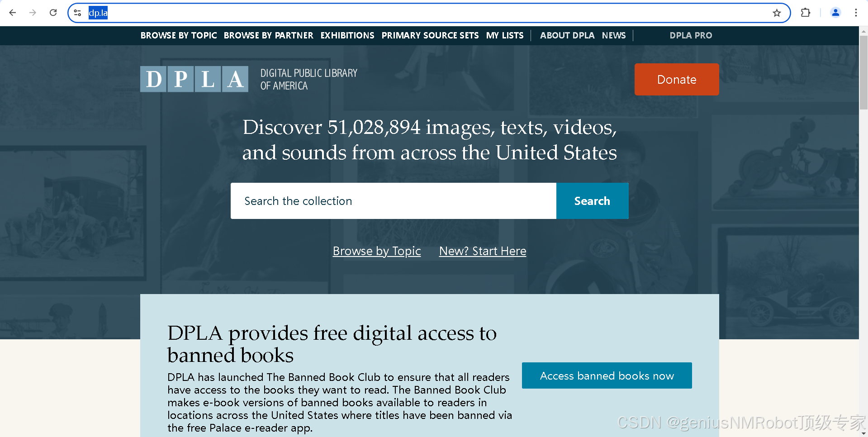The image size is (868, 437).
Task: Click the DPLA logo
Action: [194, 79]
